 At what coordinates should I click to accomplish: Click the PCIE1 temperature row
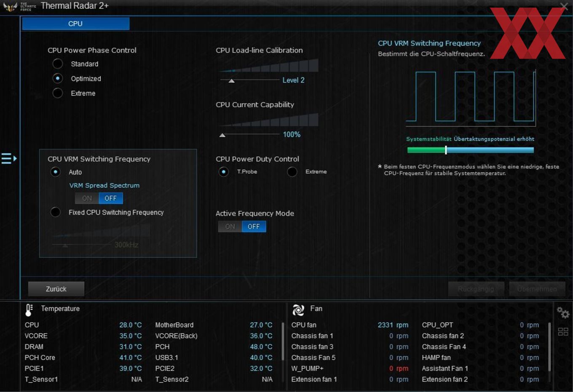(x=83, y=368)
